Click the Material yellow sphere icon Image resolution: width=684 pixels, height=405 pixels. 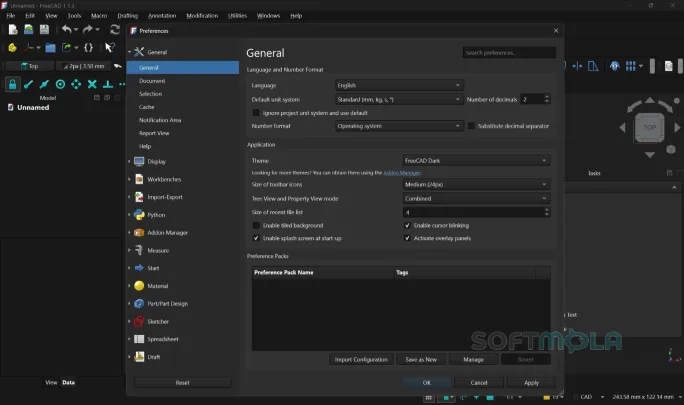click(x=139, y=286)
